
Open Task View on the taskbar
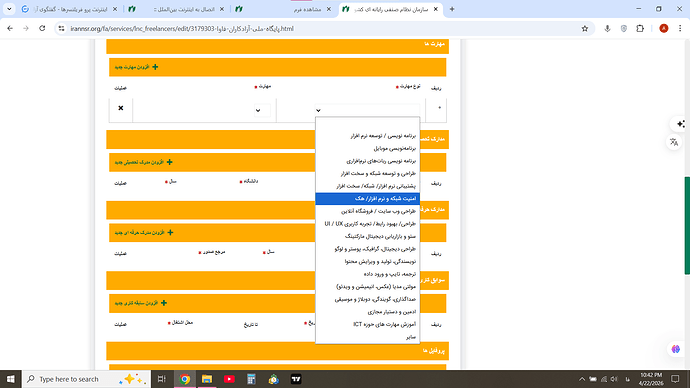161,379
